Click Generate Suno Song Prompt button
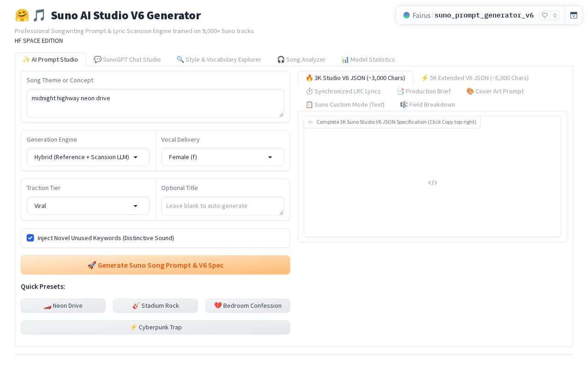Image resolution: width=588 pixels, height=368 pixels. pyautogui.click(x=155, y=265)
